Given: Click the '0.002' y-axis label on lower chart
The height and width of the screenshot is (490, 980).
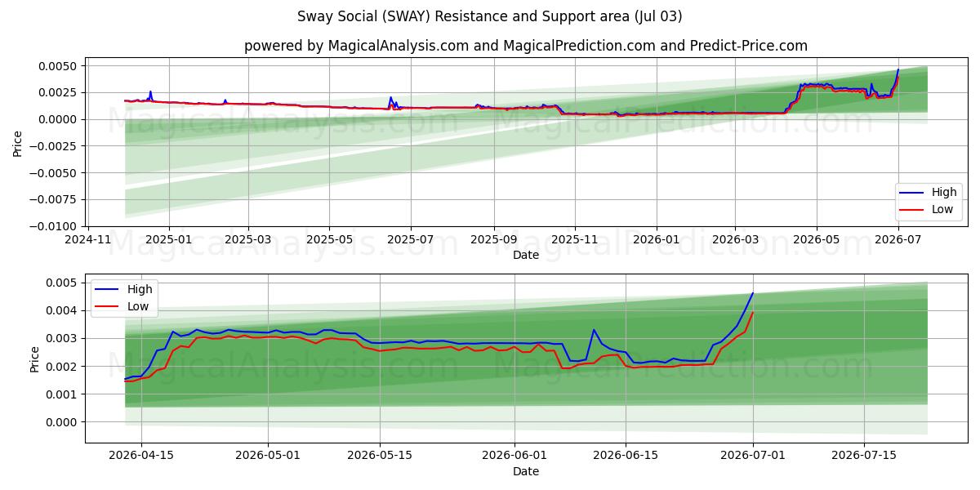Looking at the screenshot, I should [62, 367].
